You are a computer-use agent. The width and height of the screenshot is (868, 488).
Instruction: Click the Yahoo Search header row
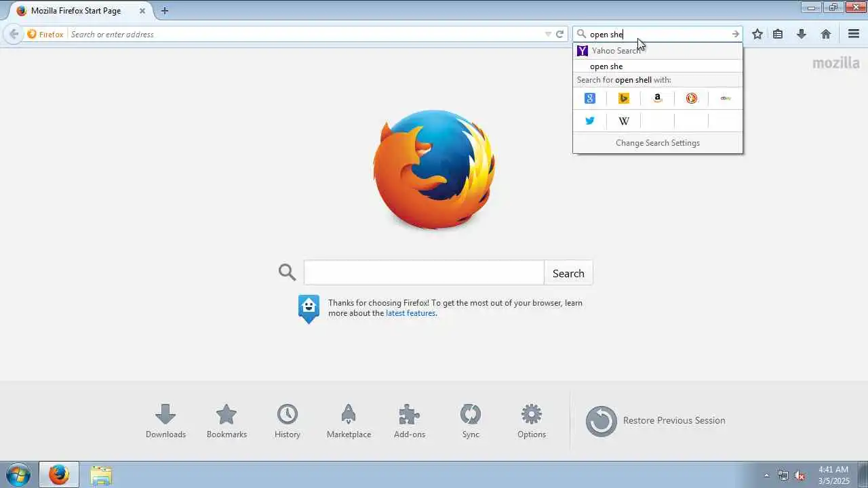tap(658, 51)
